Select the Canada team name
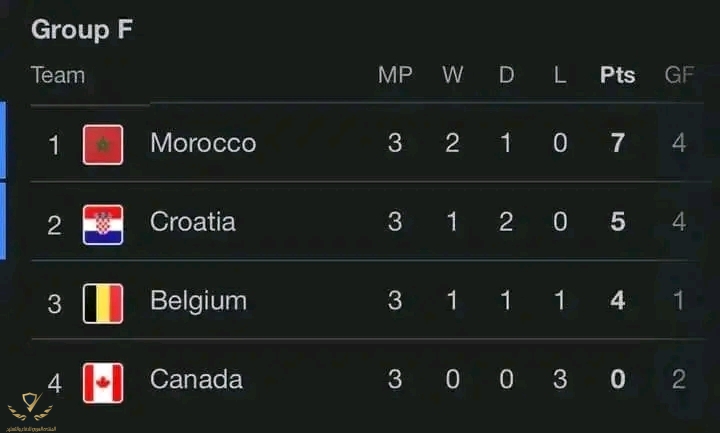720x433 pixels. (x=196, y=380)
